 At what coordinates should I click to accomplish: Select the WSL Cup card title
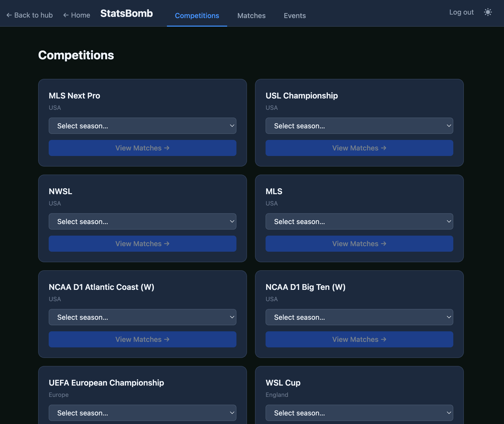pyautogui.click(x=283, y=383)
